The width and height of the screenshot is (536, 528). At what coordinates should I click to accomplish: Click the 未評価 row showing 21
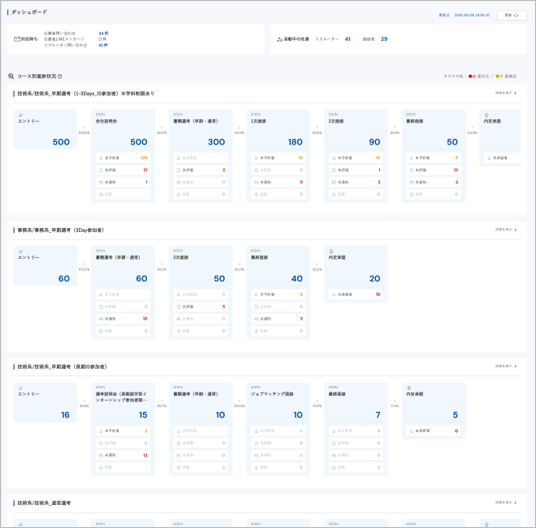123,170
